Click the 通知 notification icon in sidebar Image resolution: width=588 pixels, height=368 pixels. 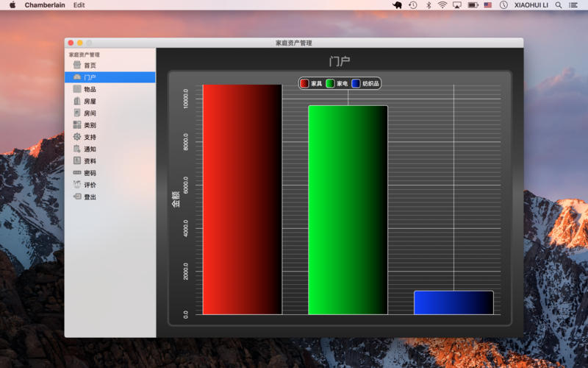point(77,149)
